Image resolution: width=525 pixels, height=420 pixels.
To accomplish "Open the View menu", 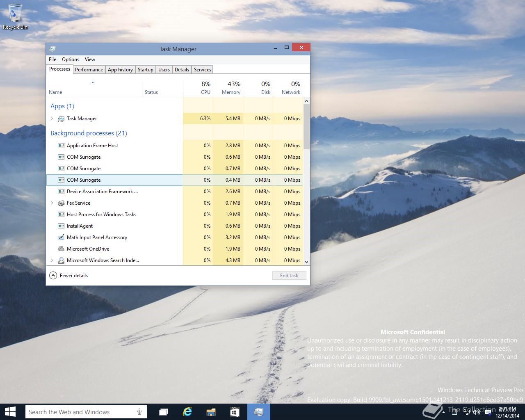I will coord(90,59).
